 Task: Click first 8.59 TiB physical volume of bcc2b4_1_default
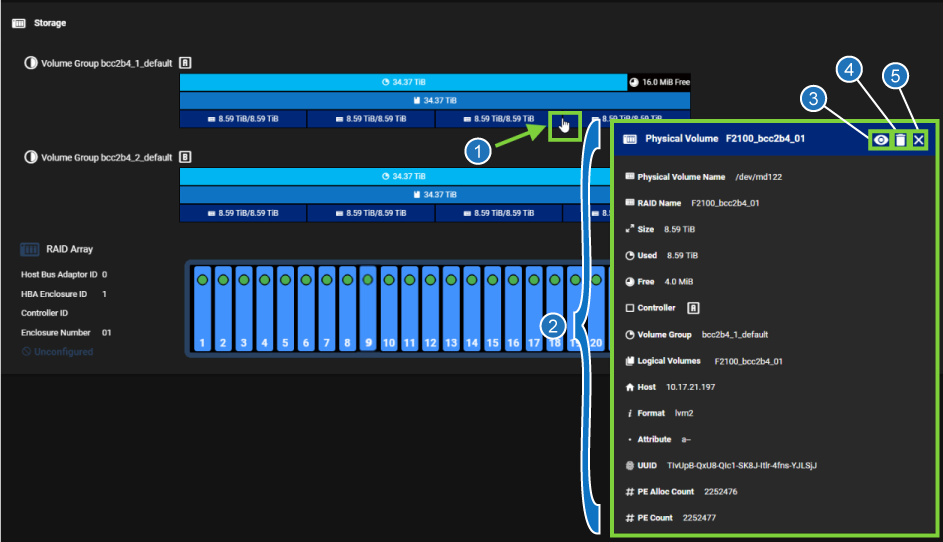243,119
